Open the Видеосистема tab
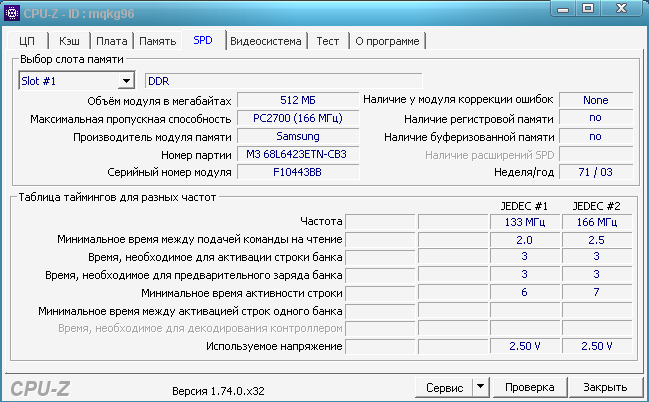Viewport: 649px width, 402px height. 265,41
